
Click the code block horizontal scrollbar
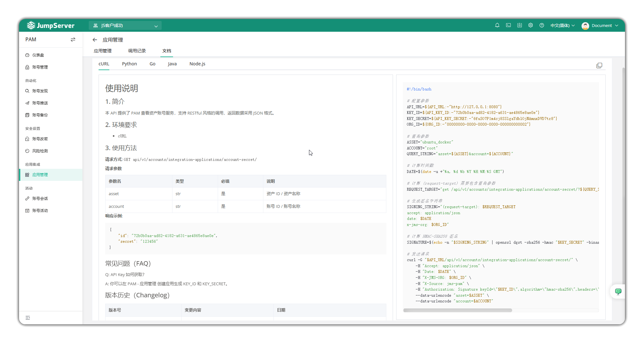[458, 310]
